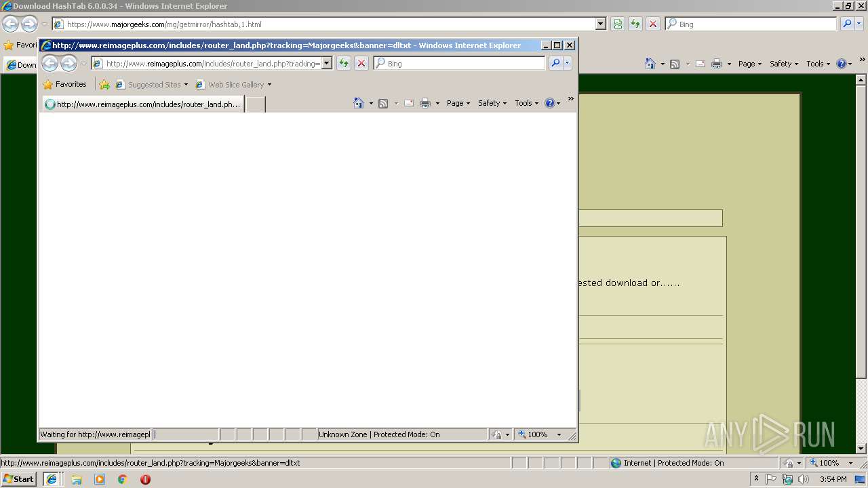This screenshot has height=488, width=868.
Task: Open Windows Media Player on taskbar
Action: pyautogui.click(x=100, y=479)
